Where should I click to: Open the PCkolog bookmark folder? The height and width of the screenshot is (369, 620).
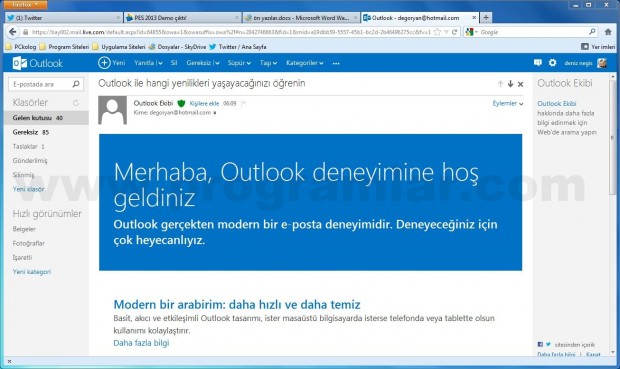pyautogui.click(x=21, y=47)
